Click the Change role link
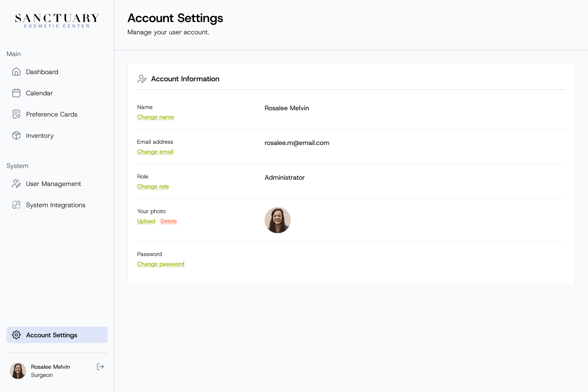Screen dimensions: 588x392 (153, 187)
